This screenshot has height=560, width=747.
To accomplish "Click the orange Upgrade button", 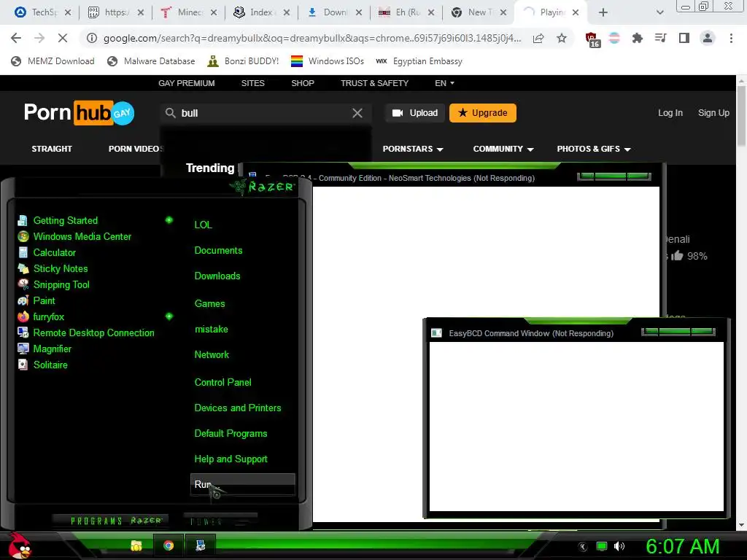I will tap(483, 113).
